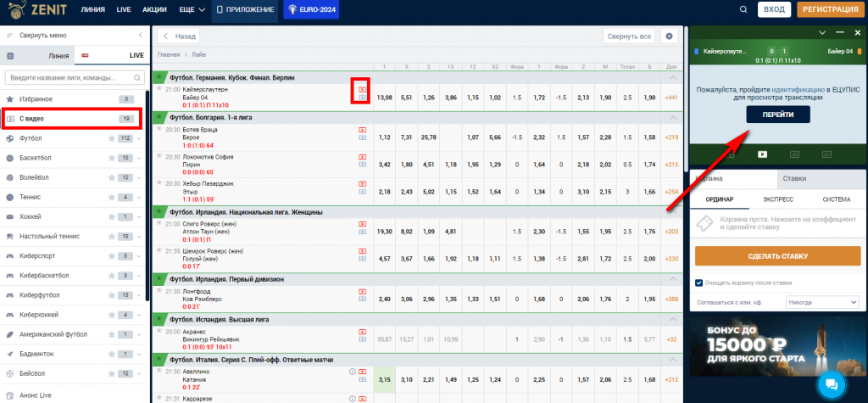Collapse broadcast panel with down chevron

(x=822, y=33)
